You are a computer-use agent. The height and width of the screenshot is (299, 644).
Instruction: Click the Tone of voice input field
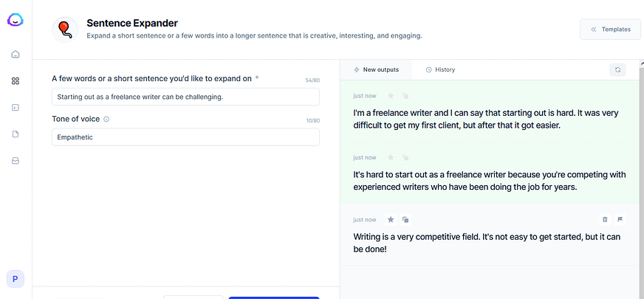tap(185, 137)
